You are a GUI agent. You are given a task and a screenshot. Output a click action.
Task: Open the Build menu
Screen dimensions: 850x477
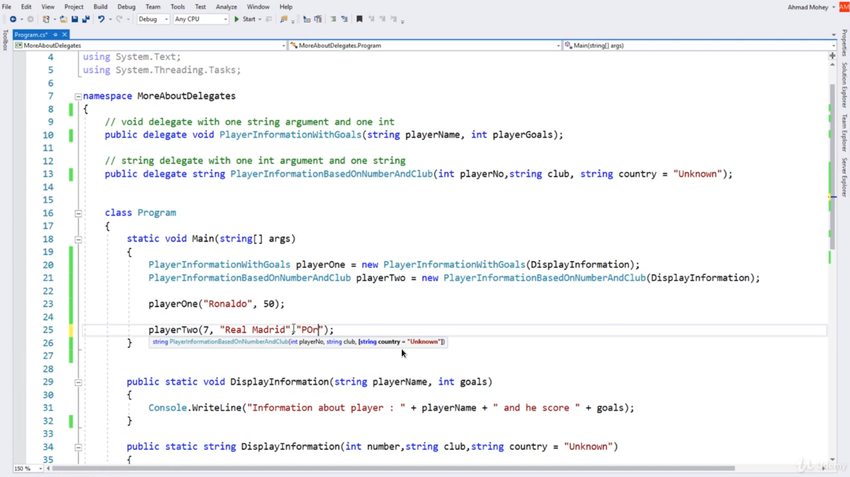coord(100,7)
